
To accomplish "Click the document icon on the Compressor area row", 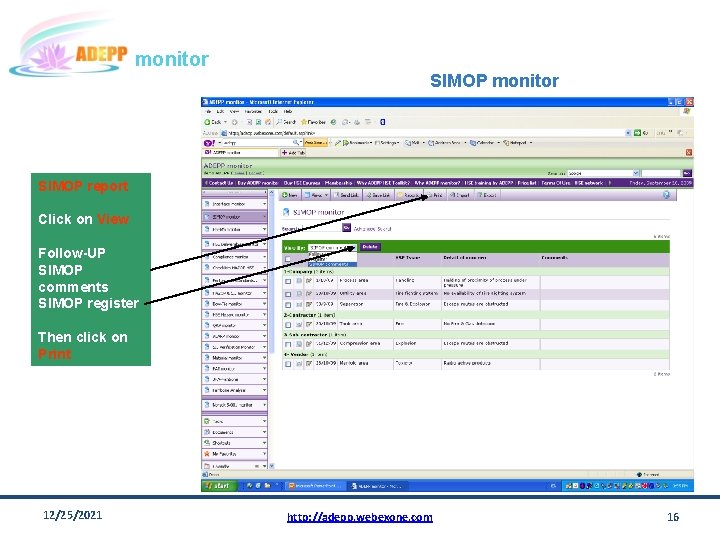I will click(x=299, y=343).
